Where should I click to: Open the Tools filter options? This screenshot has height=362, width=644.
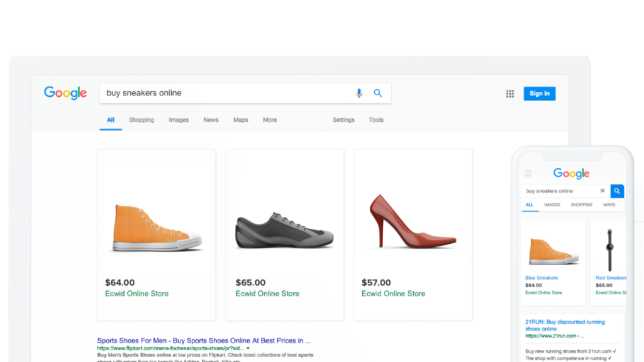point(376,120)
